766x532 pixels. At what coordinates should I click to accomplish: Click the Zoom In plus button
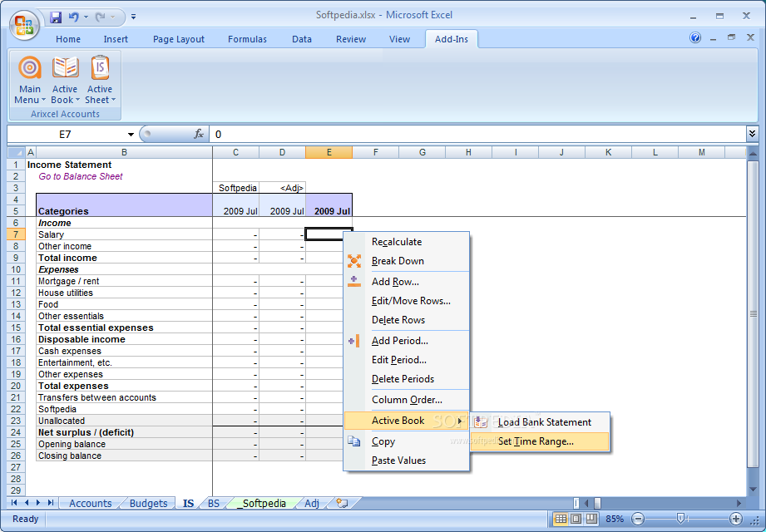point(736,519)
